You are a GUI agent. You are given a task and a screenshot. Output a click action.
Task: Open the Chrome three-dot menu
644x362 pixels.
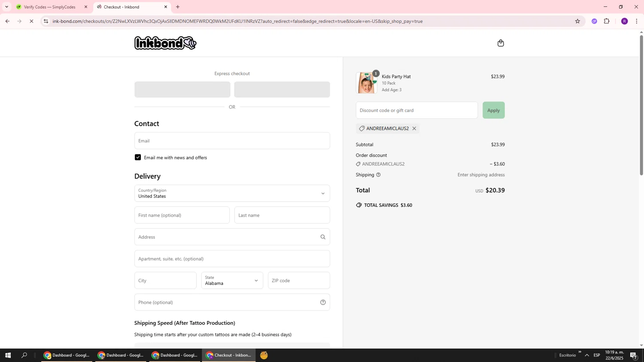tap(637, 21)
